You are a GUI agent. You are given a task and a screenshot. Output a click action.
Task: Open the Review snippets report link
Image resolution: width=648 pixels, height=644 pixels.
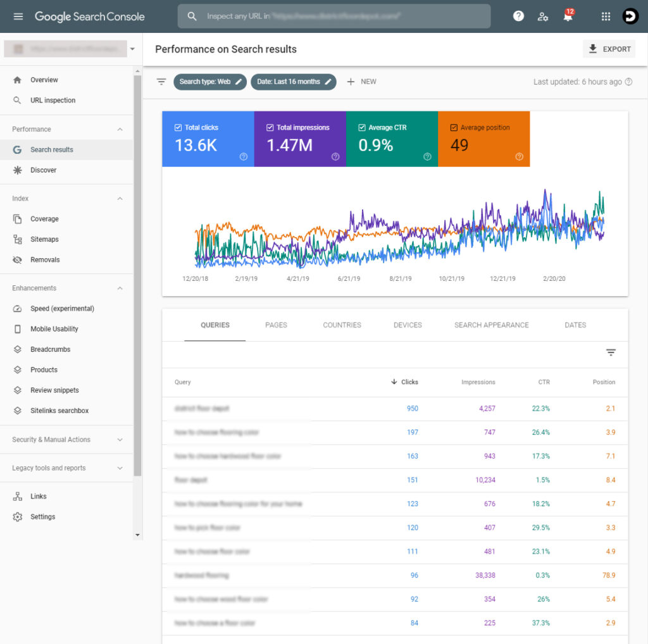pyautogui.click(x=54, y=390)
